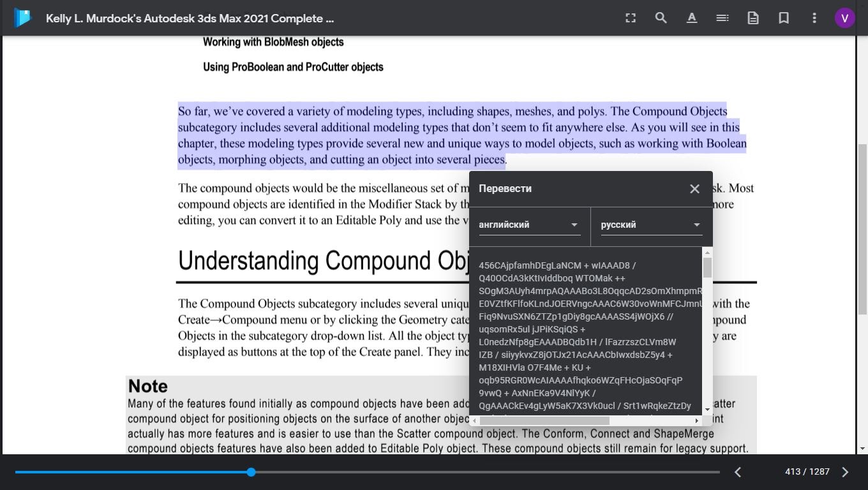The height and width of the screenshot is (490, 868).
Task: Click the translated text output area
Action: pyautogui.click(x=586, y=332)
